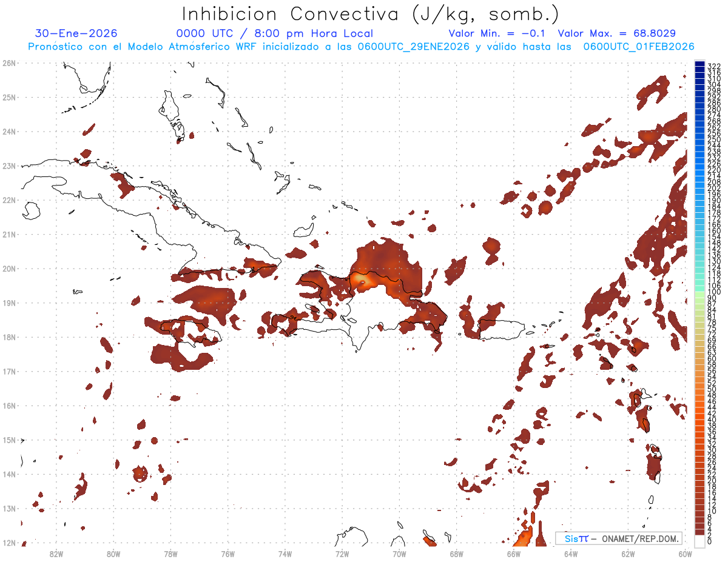Click the 66W longitude label

pyautogui.click(x=514, y=554)
